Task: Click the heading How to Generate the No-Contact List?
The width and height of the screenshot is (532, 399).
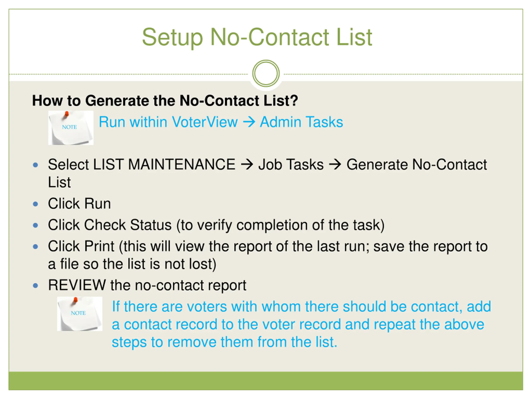Action: coord(165,101)
